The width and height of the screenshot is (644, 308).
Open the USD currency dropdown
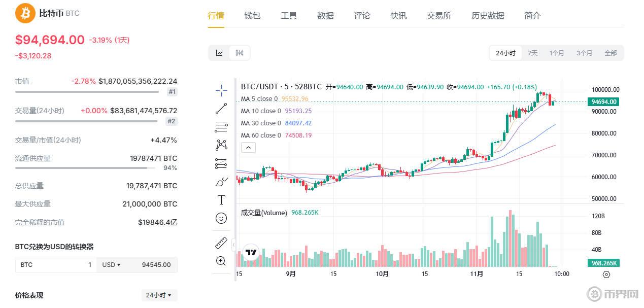click(x=111, y=264)
